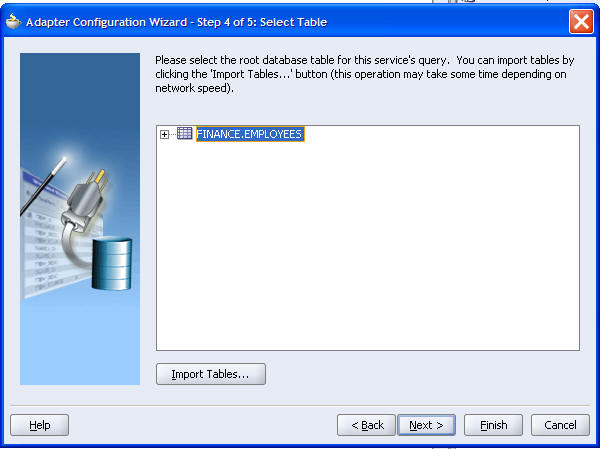Close the wizard with the red X

pyautogui.click(x=581, y=21)
